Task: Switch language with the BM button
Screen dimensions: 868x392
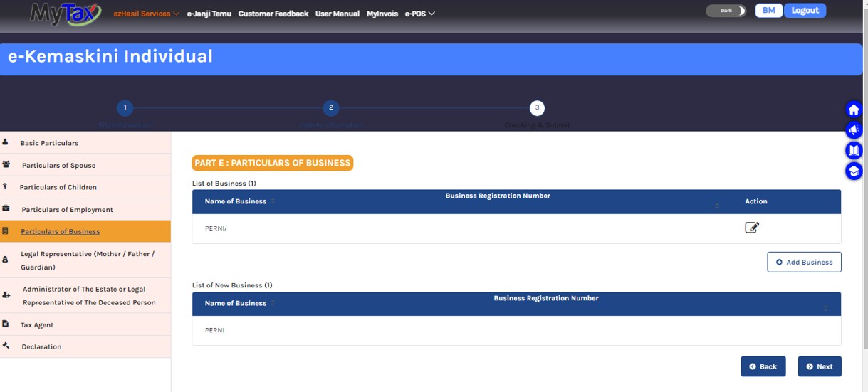Action: pyautogui.click(x=768, y=11)
